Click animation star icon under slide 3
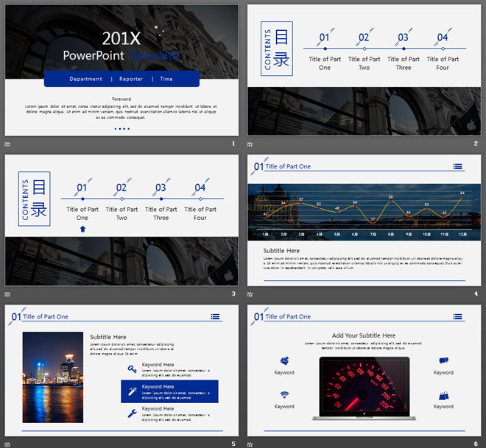The image size is (486, 448). tap(7, 294)
